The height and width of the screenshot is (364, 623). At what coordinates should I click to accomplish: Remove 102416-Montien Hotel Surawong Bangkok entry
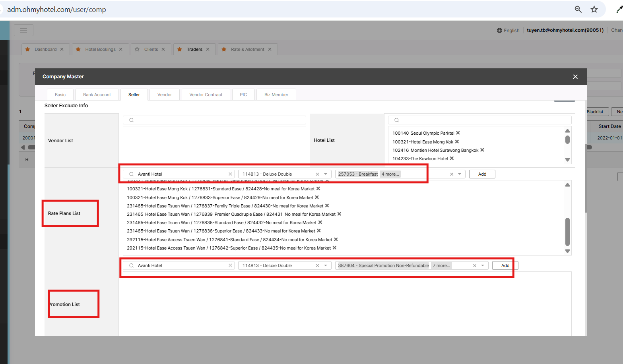pyautogui.click(x=482, y=150)
